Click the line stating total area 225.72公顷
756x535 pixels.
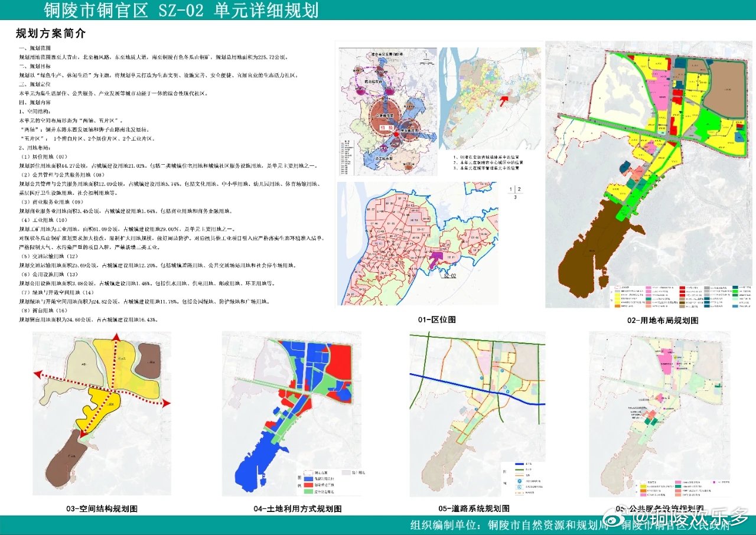[154, 57]
